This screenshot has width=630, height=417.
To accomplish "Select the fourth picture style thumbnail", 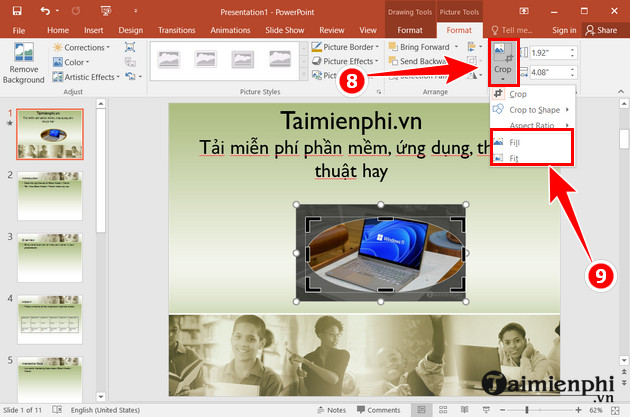I will [280, 59].
